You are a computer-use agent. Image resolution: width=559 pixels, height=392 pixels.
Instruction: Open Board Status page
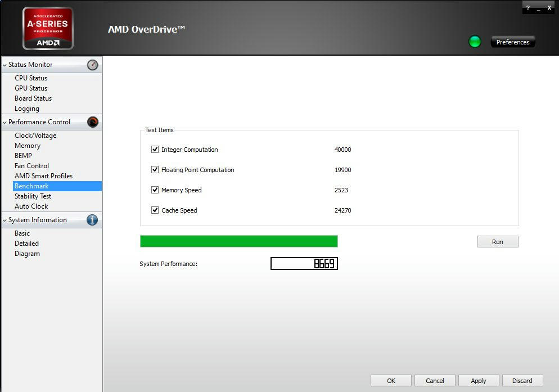33,98
